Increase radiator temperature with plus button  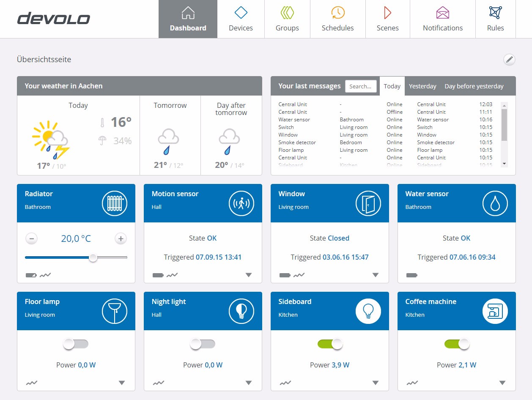point(121,239)
